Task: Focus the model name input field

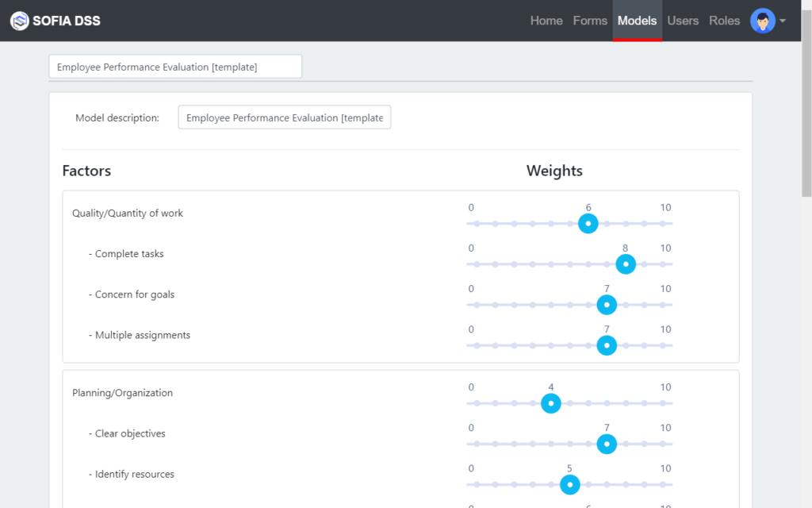Action: pyautogui.click(x=175, y=67)
